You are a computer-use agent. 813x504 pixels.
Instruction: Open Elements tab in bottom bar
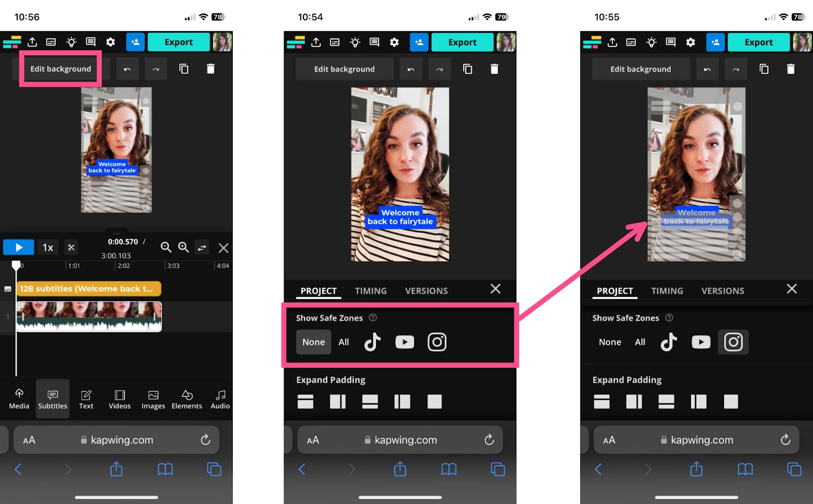[x=186, y=399]
